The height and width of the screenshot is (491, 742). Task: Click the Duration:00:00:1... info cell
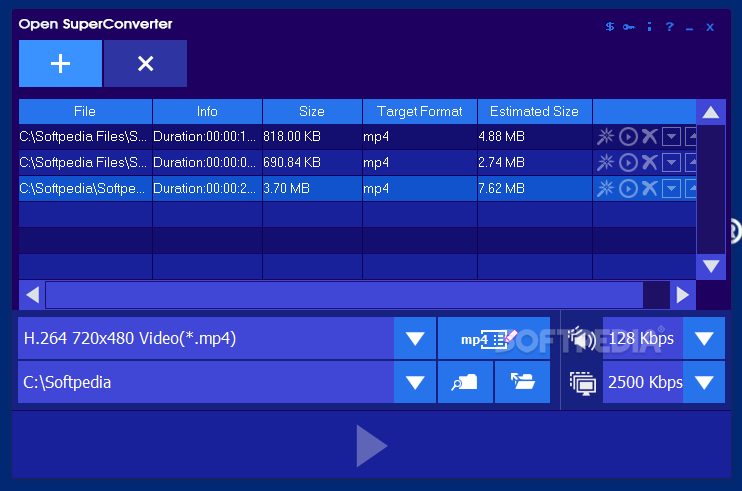(207, 137)
